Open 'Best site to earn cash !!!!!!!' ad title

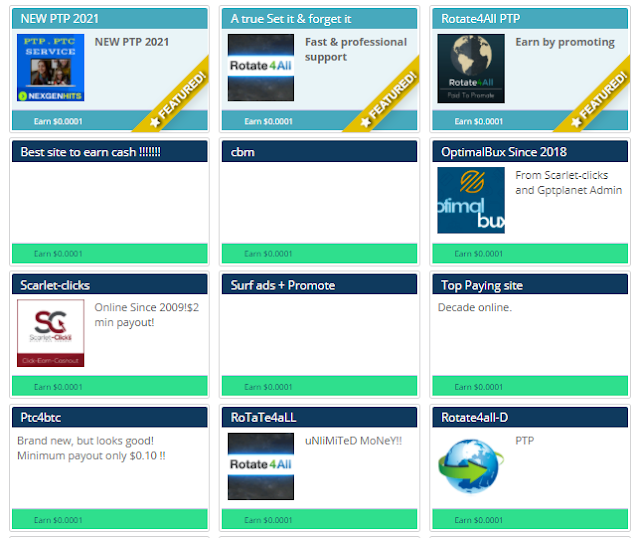click(110, 152)
